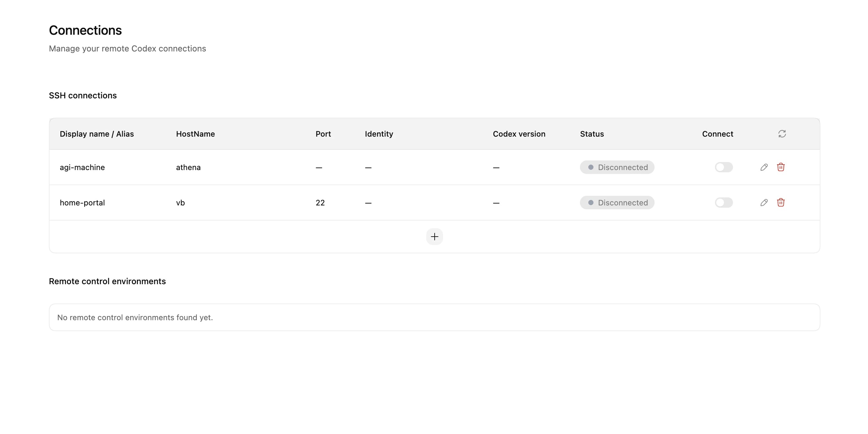
Task: Click the Codex version column header
Action: coord(519,134)
